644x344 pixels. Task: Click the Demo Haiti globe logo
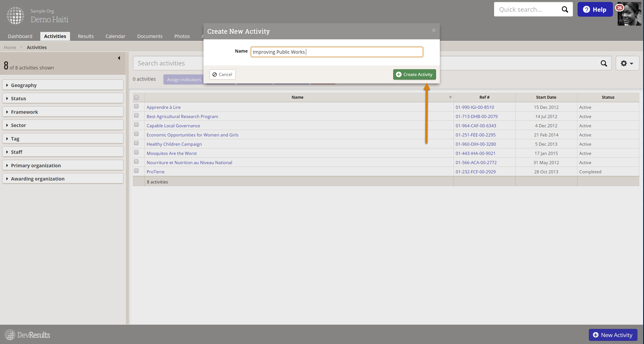[x=16, y=16]
